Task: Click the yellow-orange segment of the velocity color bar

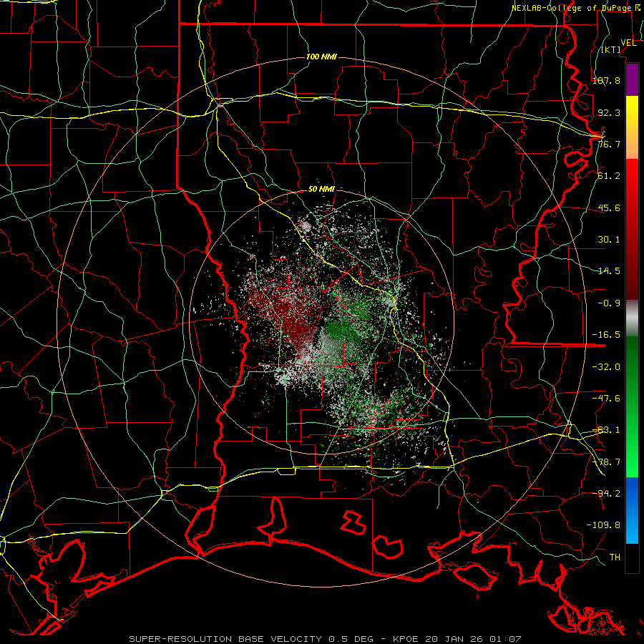Action: [x=632, y=127]
